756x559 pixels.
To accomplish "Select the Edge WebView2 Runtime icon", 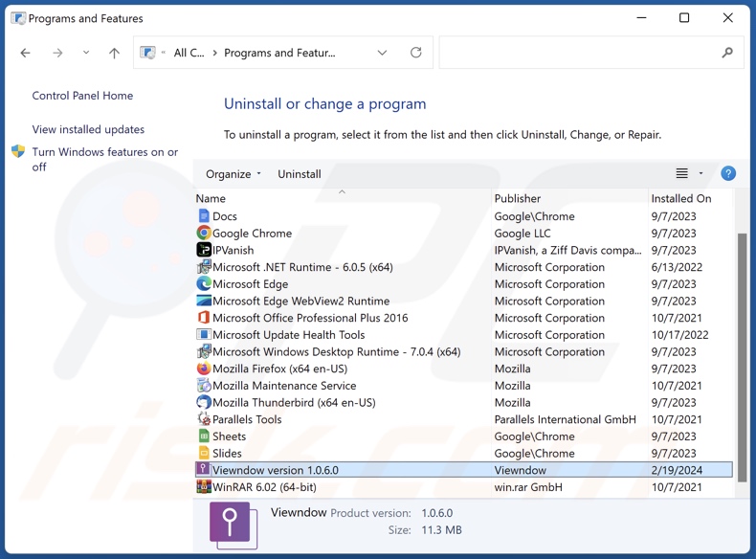I will 204,301.
